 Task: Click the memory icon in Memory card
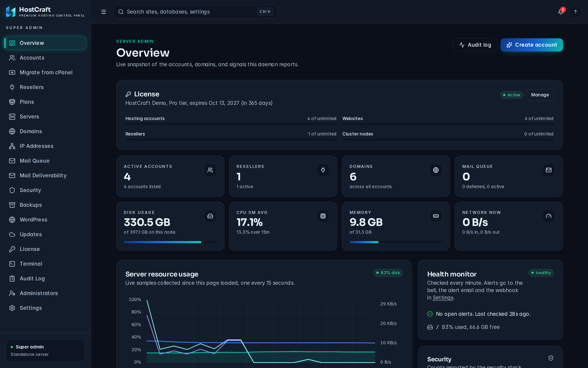[x=436, y=216]
